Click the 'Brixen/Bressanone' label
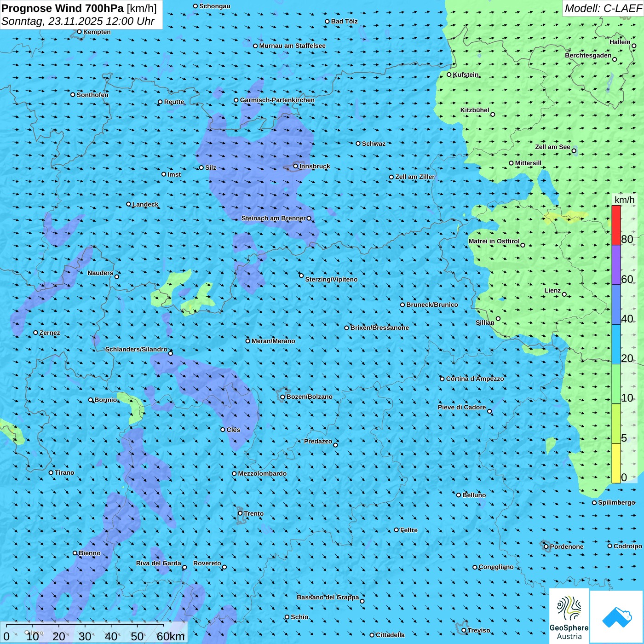 tap(379, 328)
